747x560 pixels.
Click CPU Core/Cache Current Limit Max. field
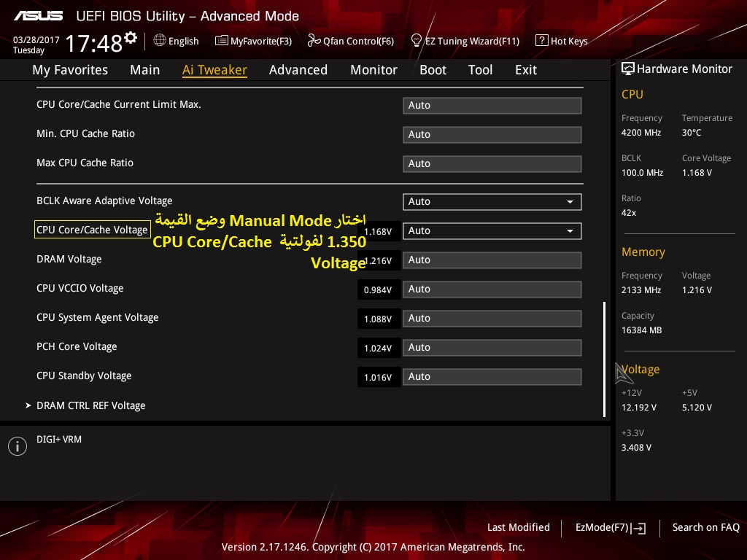[x=492, y=105]
